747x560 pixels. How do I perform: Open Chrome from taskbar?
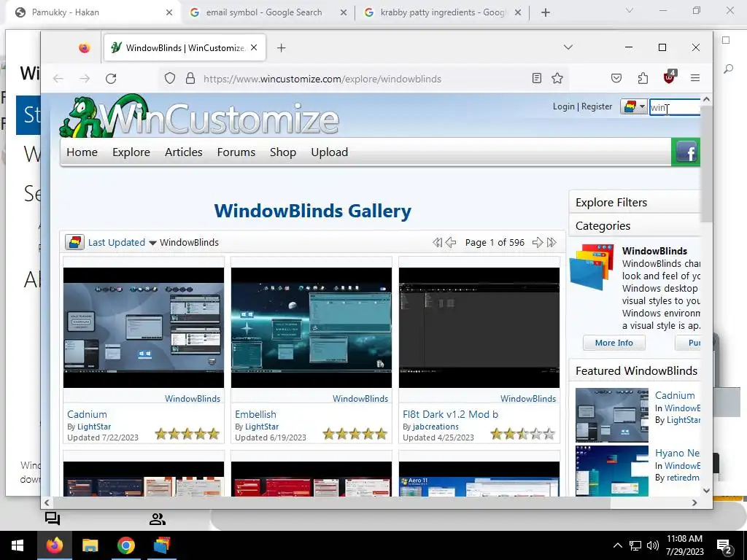[x=126, y=545]
